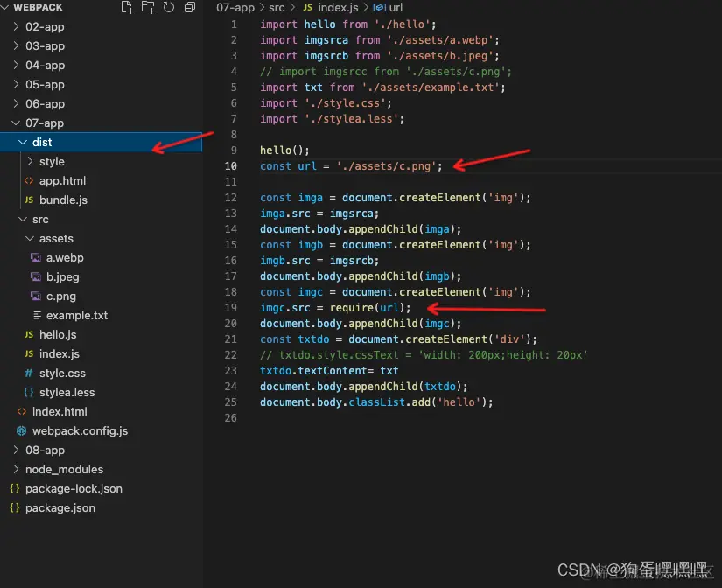This screenshot has height=588, width=722.
Task: Open the b.jpeg file name
Action: [x=63, y=276]
